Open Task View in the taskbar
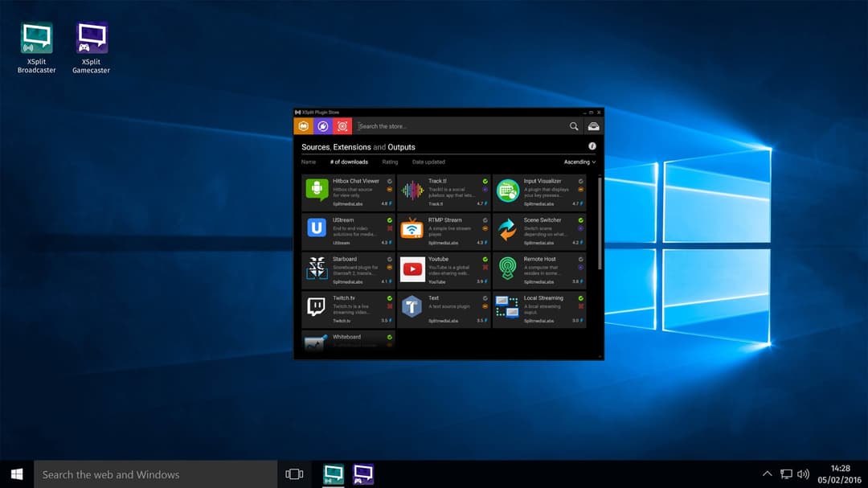The width and height of the screenshot is (868, 488). coord(294,474)
